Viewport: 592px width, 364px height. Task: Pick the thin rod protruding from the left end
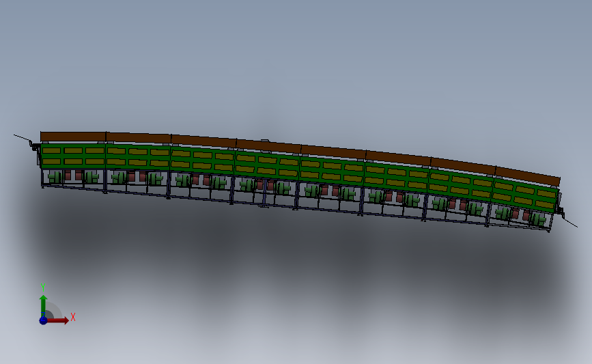coord(23,138)
